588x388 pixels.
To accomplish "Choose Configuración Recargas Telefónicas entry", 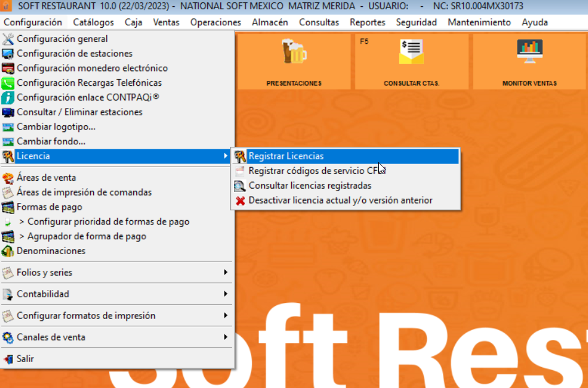I will click(117, 83).
